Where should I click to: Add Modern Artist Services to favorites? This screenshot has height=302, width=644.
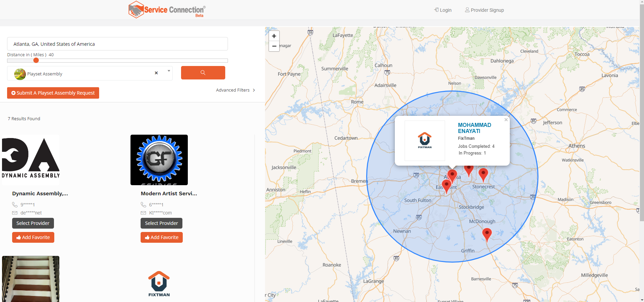162,237
